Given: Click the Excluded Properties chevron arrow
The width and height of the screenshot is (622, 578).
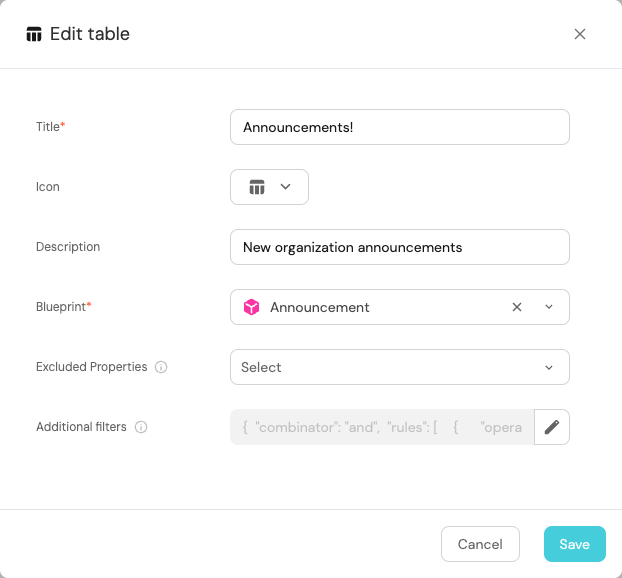Looking at the screenshot, I should (549, 367).
